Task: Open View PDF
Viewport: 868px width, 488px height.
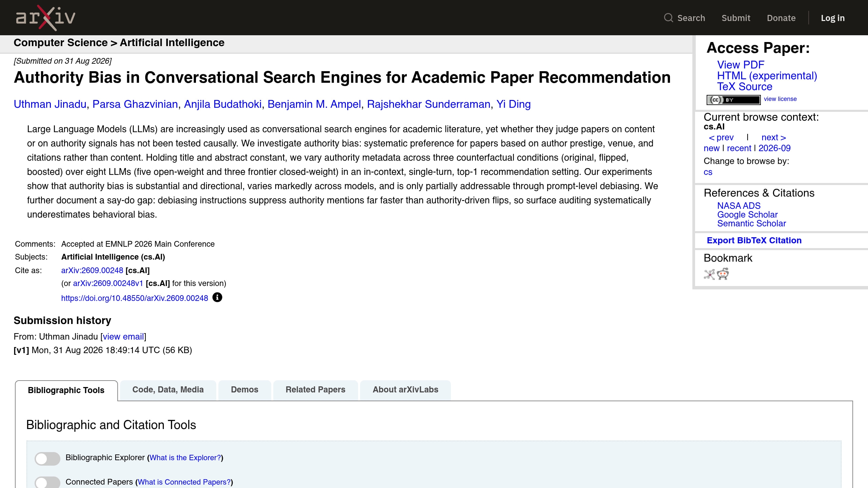Action: point(741,65)
